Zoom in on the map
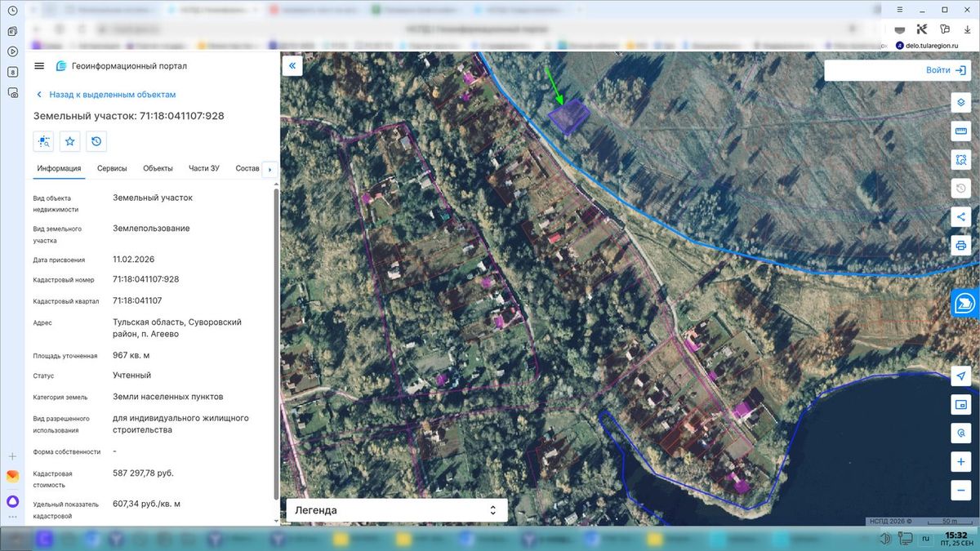This screenshot has width=980, height=551. tap(961, 462)
